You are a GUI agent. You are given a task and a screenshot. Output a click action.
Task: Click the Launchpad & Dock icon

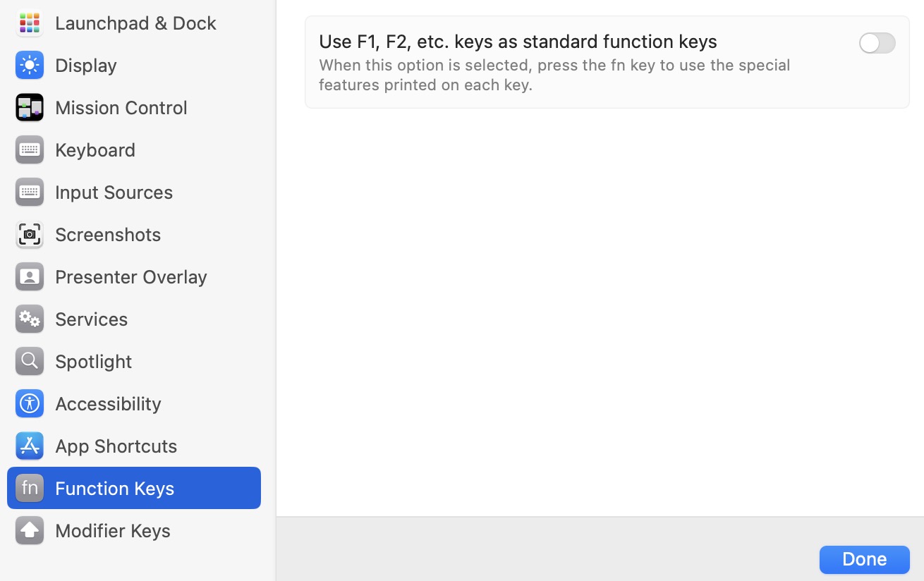(x=30, y=23)
